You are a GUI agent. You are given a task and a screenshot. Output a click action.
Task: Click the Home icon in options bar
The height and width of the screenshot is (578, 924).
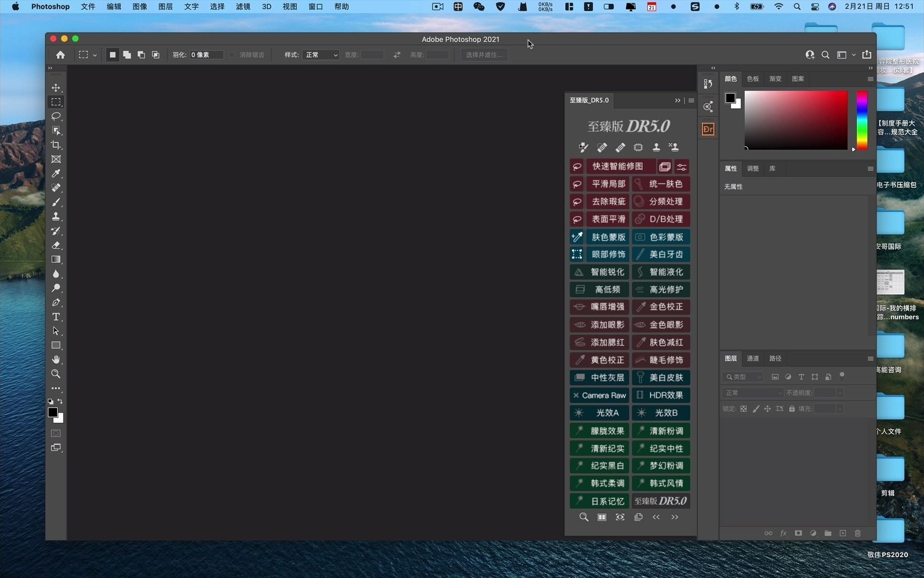point(60,55)
